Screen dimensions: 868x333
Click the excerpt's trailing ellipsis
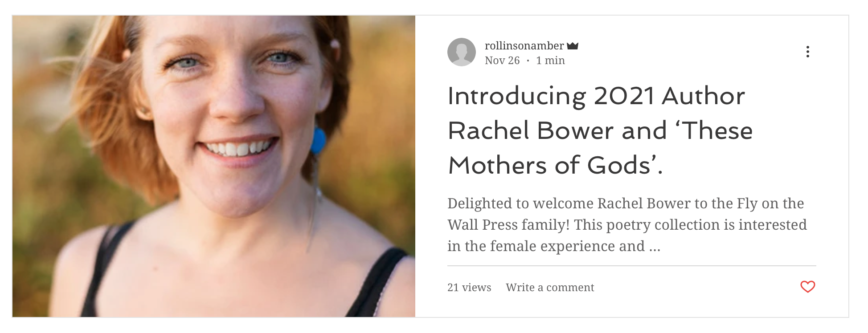pyautogui.click(x=655, y=247)
